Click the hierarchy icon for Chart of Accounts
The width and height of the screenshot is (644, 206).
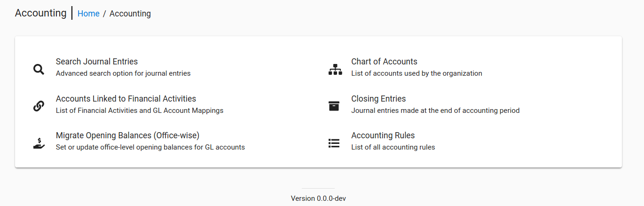335,69
